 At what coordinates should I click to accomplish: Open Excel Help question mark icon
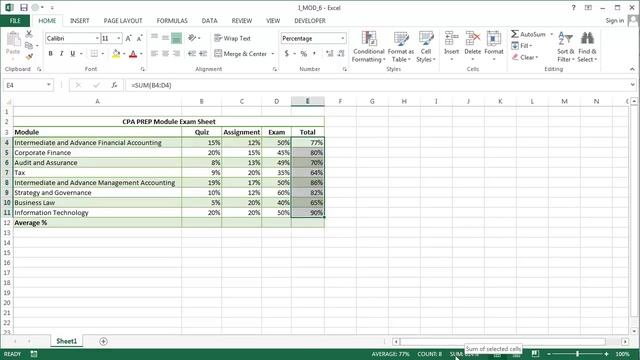[x=573, y=7]
